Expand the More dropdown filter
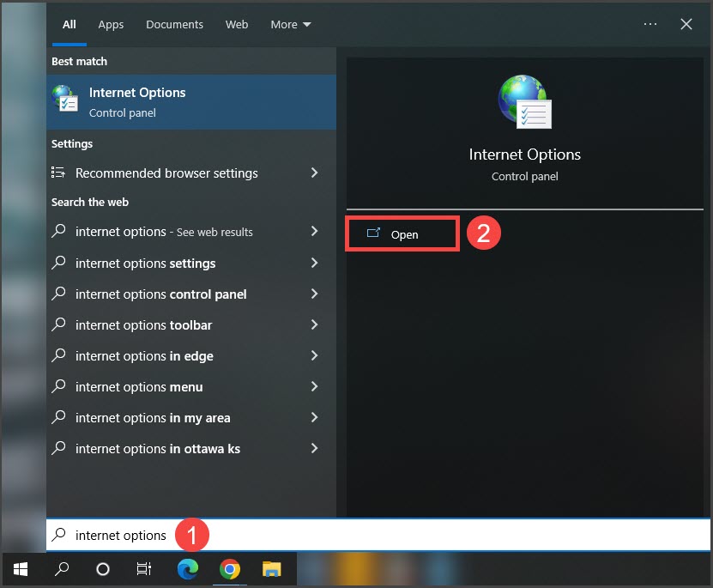This screenshot has width=713, height=588. pyautogui.click(x=291, y=25)
